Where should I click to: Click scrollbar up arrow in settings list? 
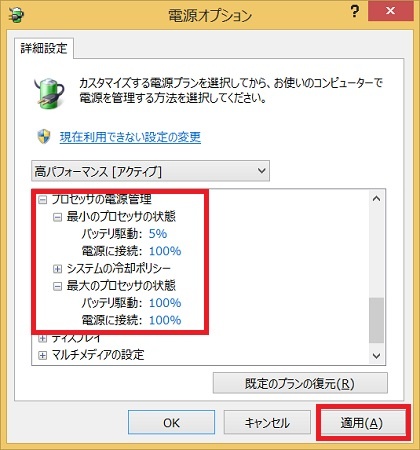point(377,199)
